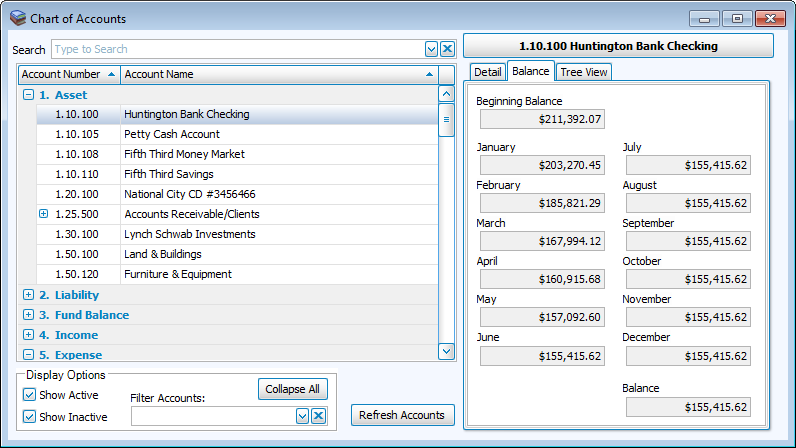Collapse the Asset group
The width and height of the screenshot is (796, 448).
coord(28,95)
